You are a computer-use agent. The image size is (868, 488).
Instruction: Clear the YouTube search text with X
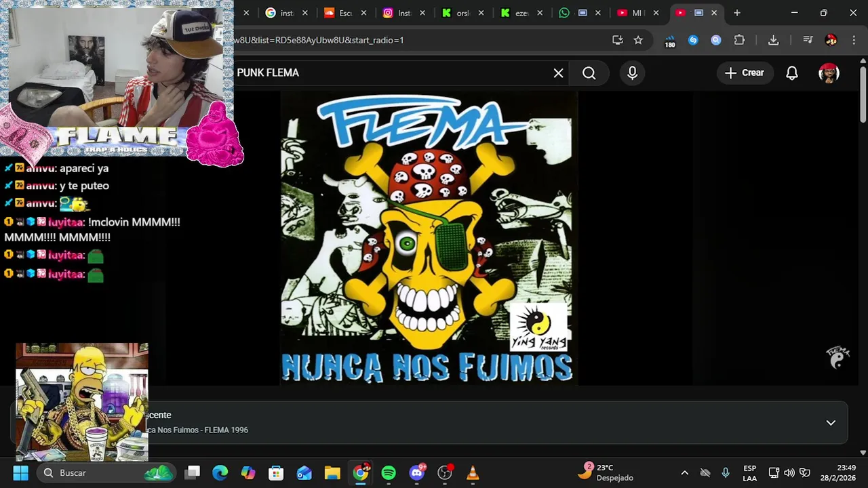pyautogui.click(x=558, y=73)
